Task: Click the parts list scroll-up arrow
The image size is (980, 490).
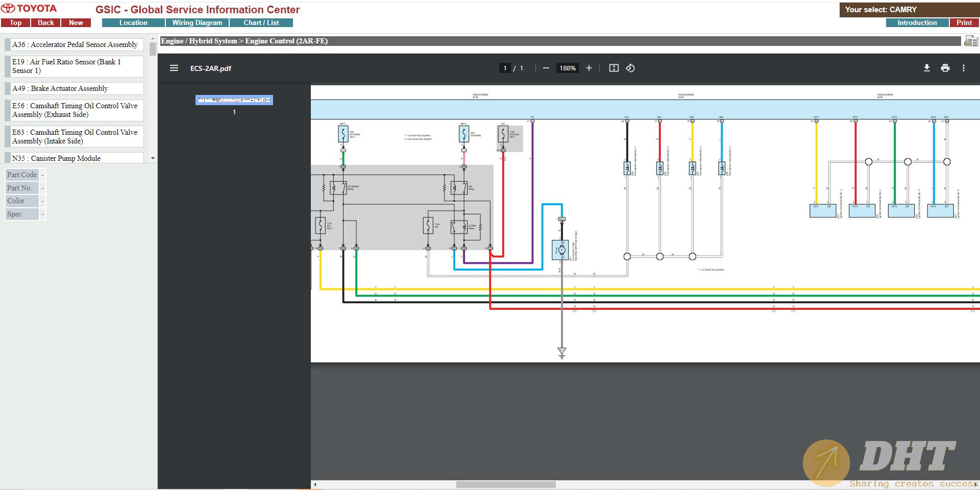Action: pyautogui.click(x=153, y=38)
